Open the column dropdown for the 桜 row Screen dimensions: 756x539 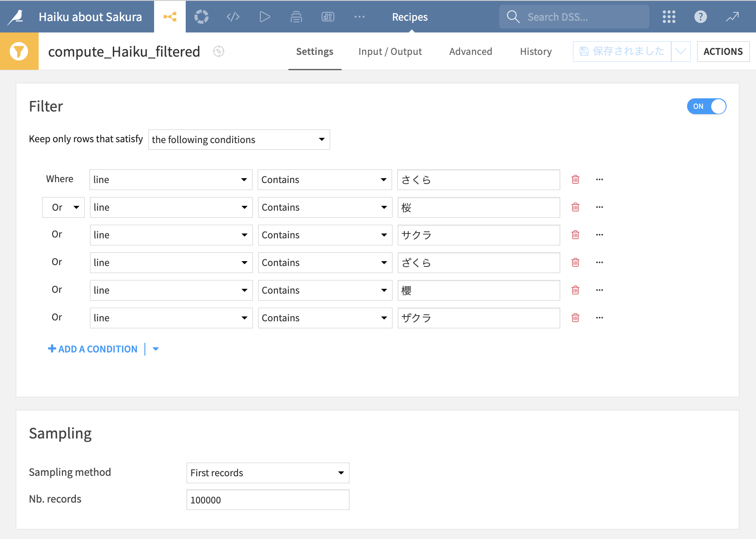click(171, 207)
